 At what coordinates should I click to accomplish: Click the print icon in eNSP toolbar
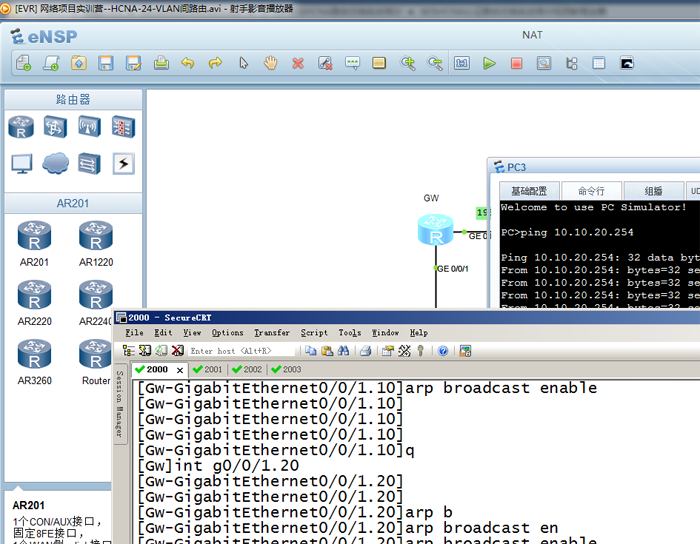[161, 63]
